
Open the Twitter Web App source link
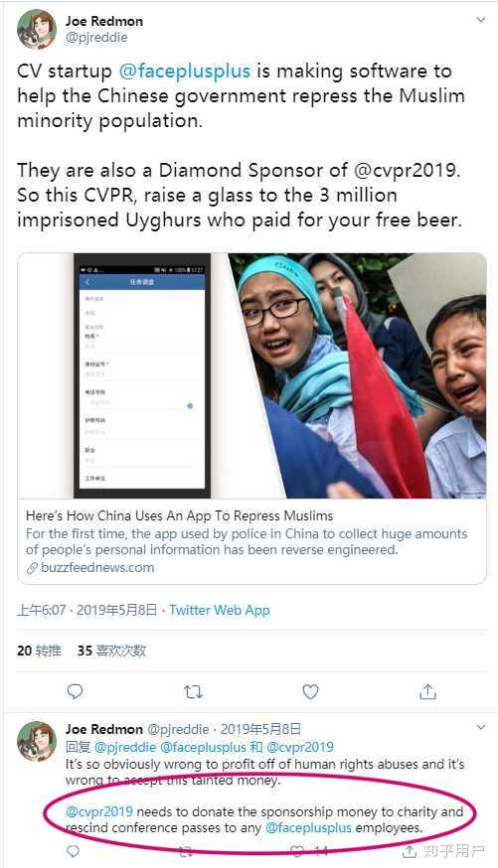[x=220, y=610]
